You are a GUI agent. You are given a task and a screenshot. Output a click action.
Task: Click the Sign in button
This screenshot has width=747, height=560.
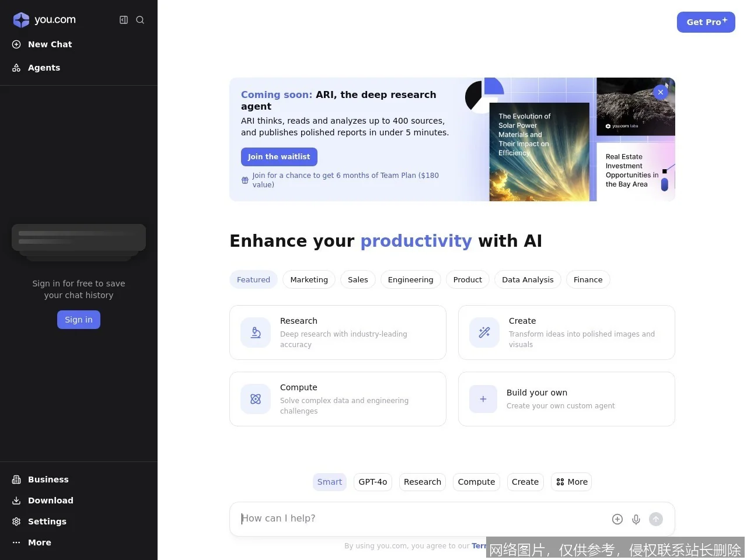[x=79, y=320]
